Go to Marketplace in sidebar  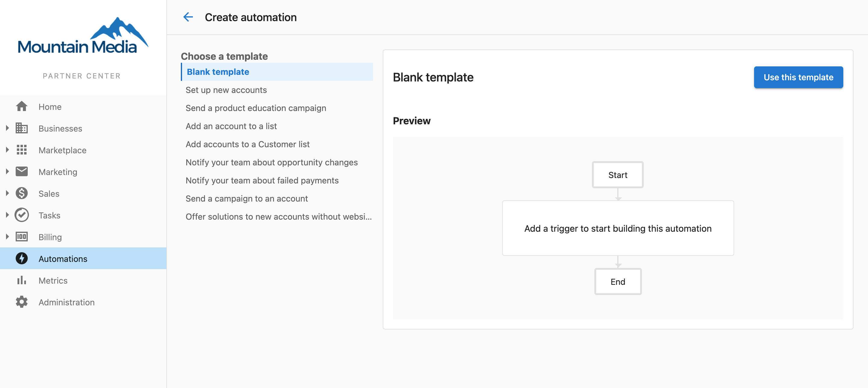click(83, 150)
